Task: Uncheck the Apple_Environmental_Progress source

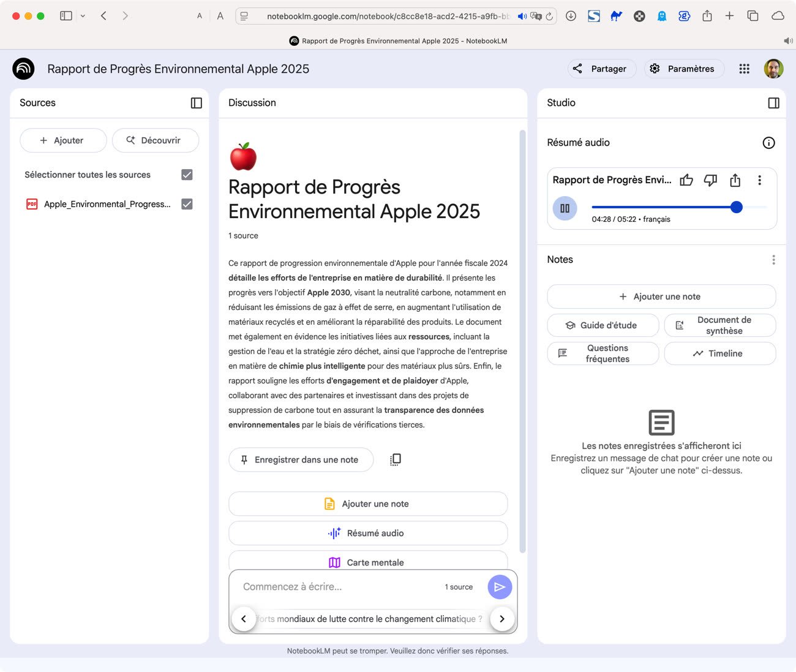Action: pyautogui.click(x=186, y=203)
